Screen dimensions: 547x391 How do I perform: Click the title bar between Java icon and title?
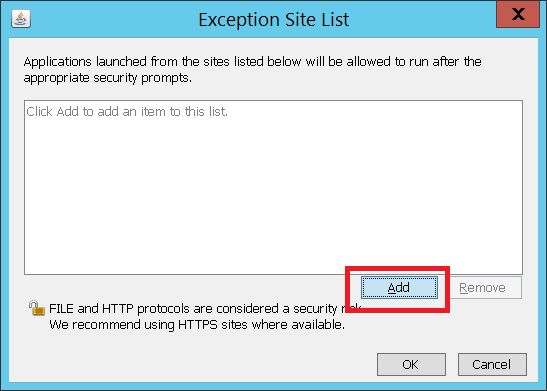coord(114,19)
